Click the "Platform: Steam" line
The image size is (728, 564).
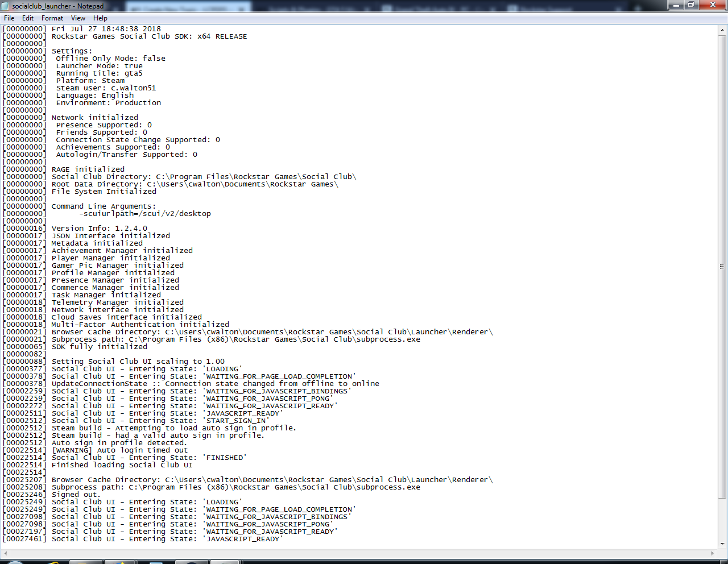pos(90,81)
